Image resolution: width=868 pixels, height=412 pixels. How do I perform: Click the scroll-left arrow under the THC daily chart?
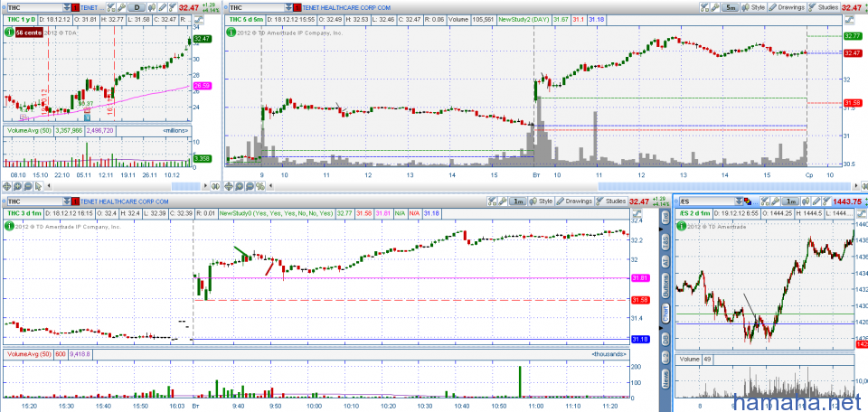click(49, 186)
